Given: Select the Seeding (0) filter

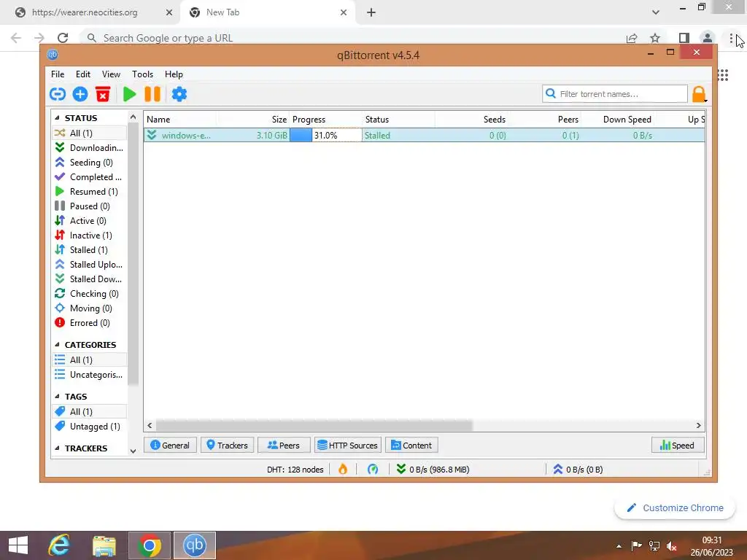Looking at the screenshot, I should (89, 163).
